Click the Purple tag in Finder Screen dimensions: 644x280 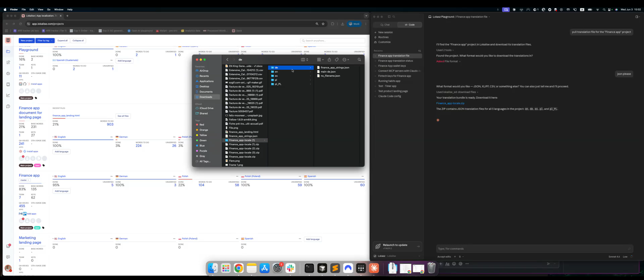[203, 151]
